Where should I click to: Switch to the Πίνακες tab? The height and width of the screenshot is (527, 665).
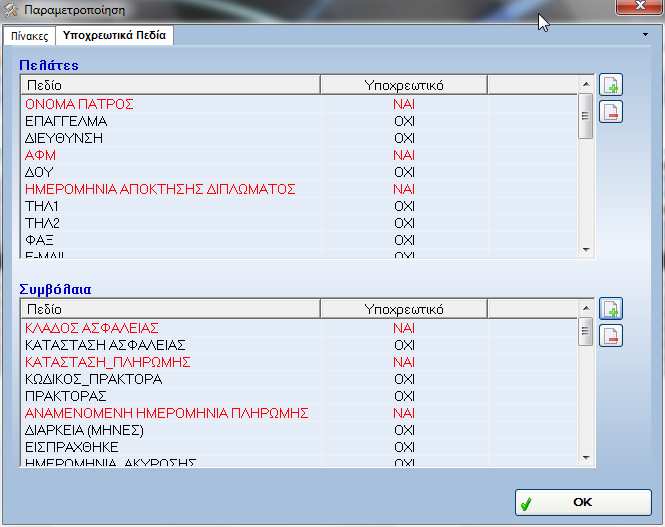coord(29,36)
